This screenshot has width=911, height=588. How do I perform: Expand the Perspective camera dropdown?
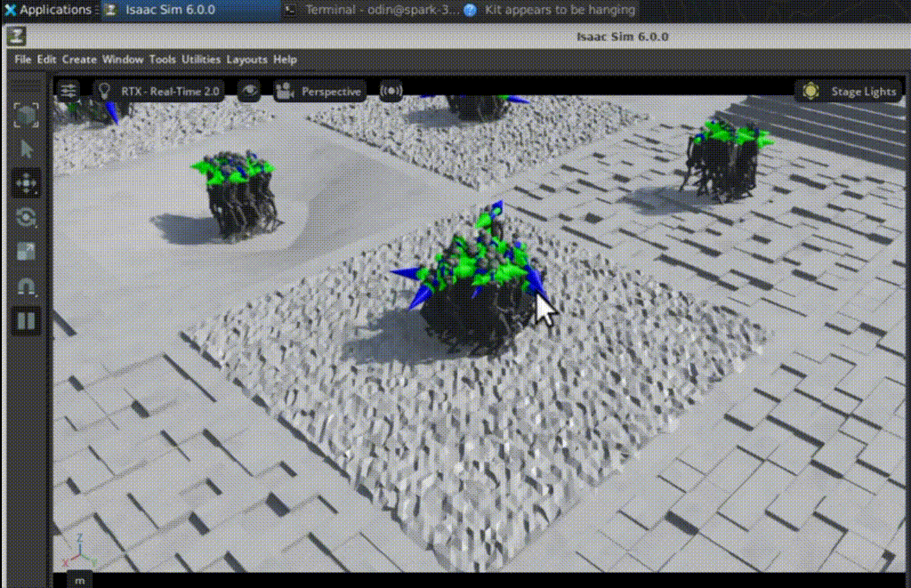(319, 91)
